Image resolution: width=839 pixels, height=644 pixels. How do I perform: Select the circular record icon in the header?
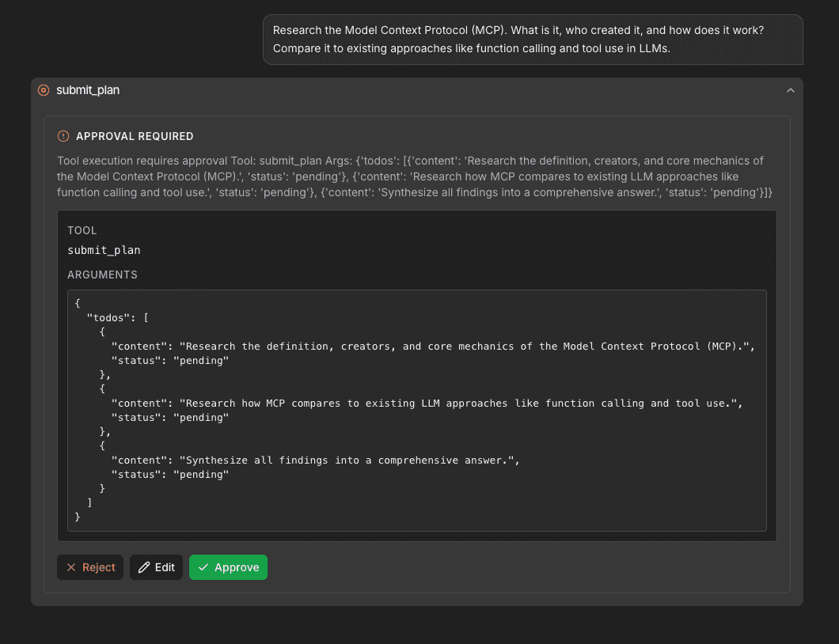tap(42, 90)
